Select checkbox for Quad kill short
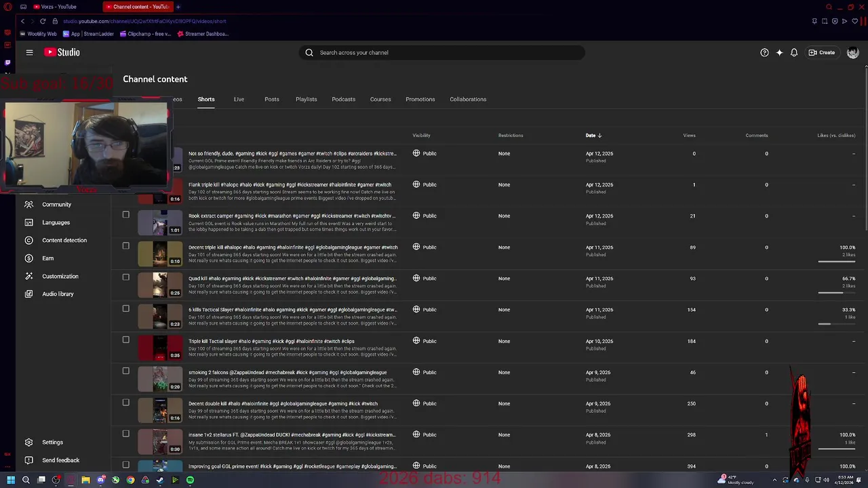Screen dimensions: 868x488 pyautogui.click(x=125, y=277)
